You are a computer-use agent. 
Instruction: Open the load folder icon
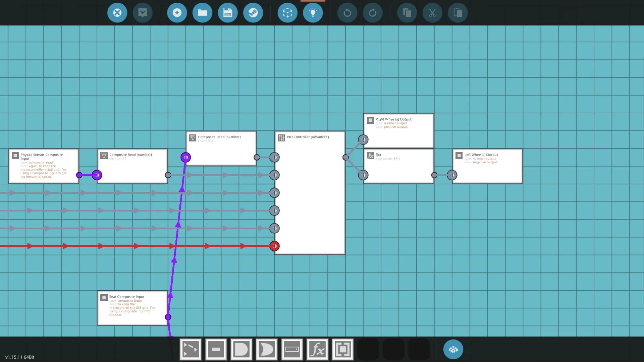(x=202, y=13)
